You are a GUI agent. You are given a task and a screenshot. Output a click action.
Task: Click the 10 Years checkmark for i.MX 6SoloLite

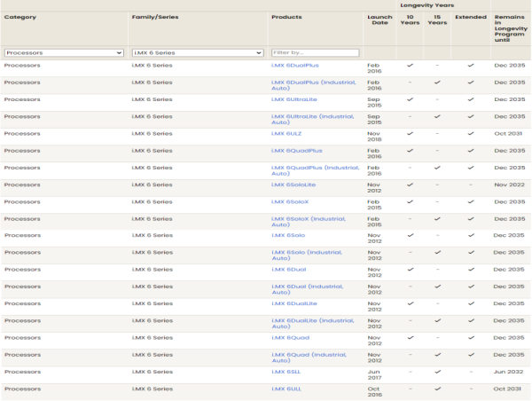tap(411, 185)
